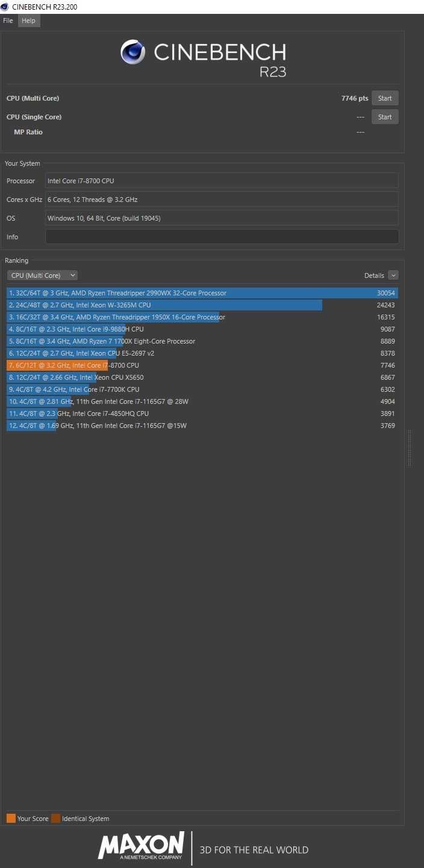Click the MP Ratio label
This screenshot has height=868, width=424.
tap(28, 132)
